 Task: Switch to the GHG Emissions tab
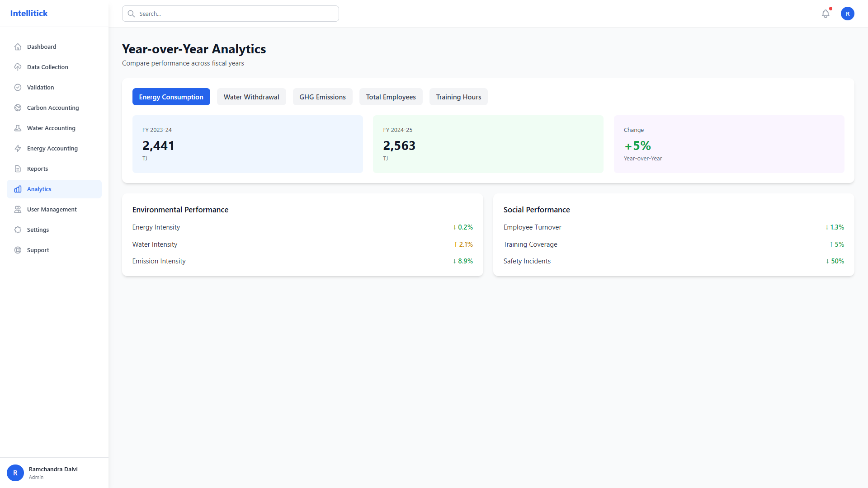point(322,97)
